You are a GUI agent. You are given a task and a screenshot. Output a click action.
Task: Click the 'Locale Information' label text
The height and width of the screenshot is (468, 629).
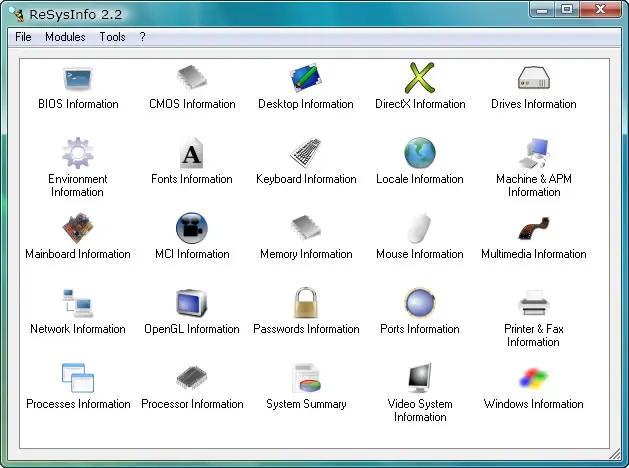(x=420, y=179)
